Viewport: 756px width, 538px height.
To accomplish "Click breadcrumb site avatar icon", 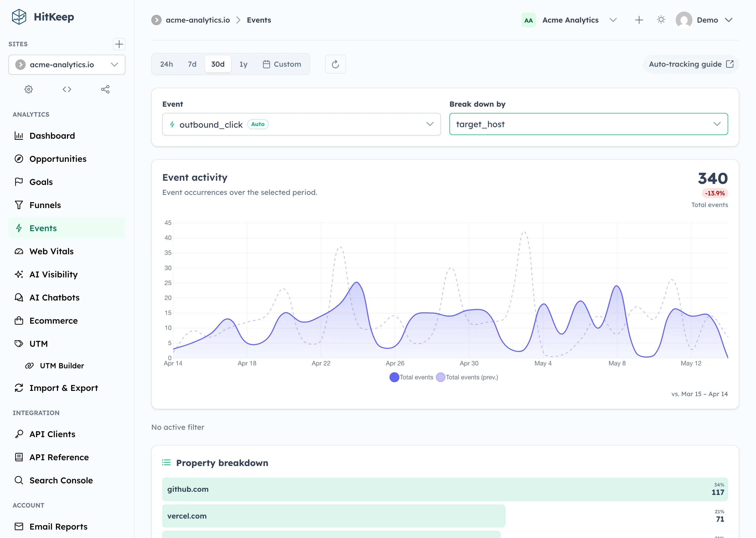I will pos(156,20).
